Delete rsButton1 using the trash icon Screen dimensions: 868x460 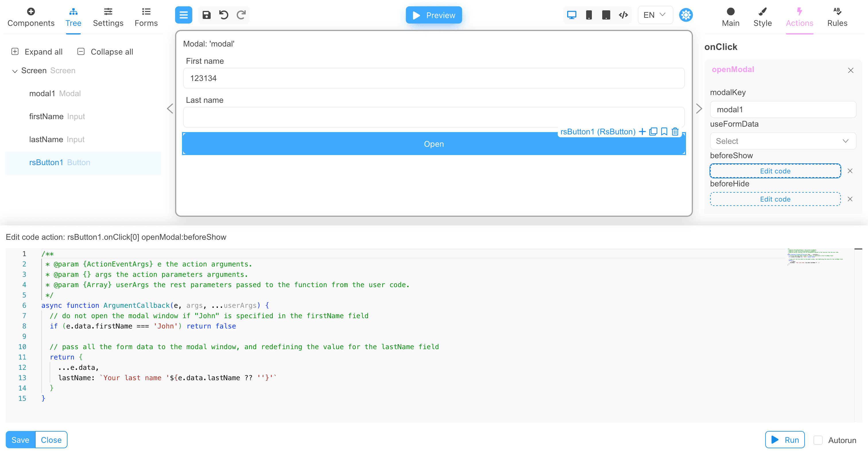point(675,132)
